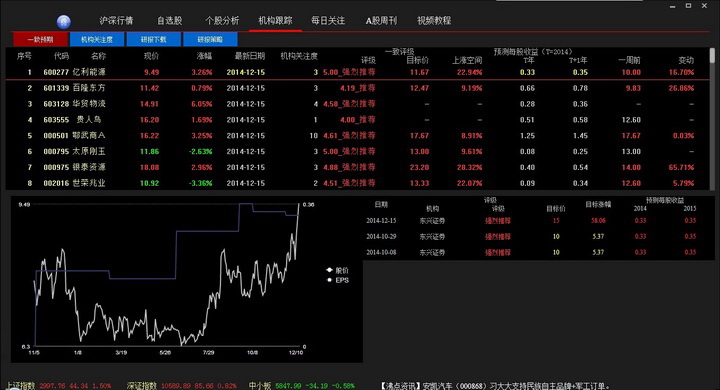Click the -2.63% change value

(x=201, y=151)
